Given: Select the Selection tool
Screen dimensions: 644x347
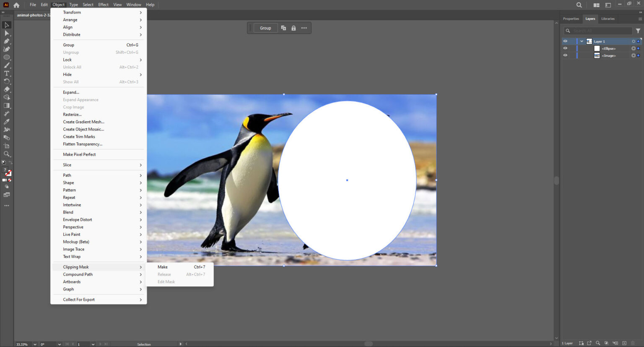Looking at the screenshot, I should pos(7,25).
